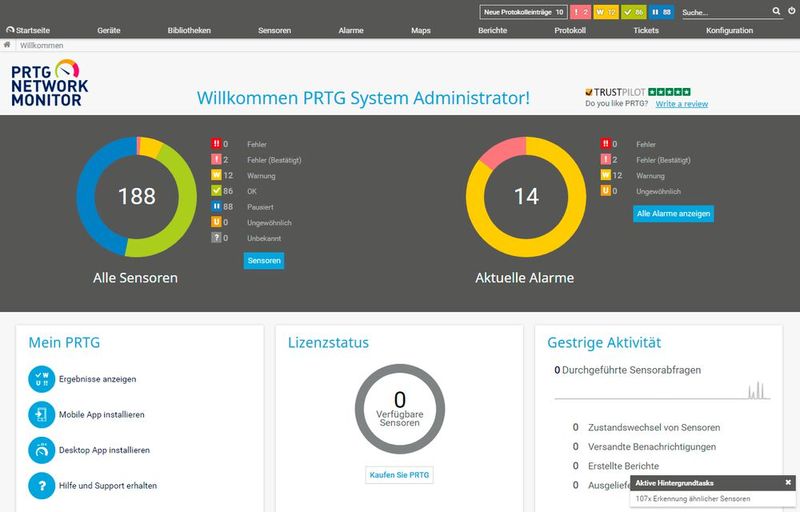Open the Ergebnisse anzeigen link

tap(97, 379)
